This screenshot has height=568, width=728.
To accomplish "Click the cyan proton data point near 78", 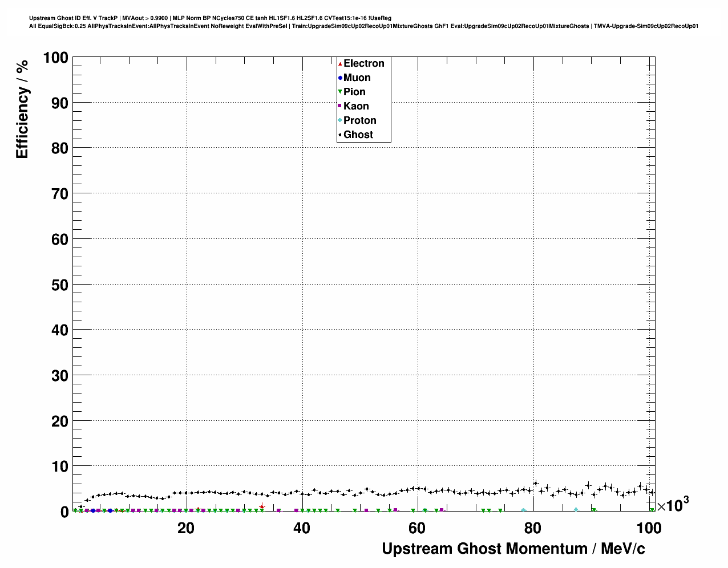I will [x=523, y=510].
